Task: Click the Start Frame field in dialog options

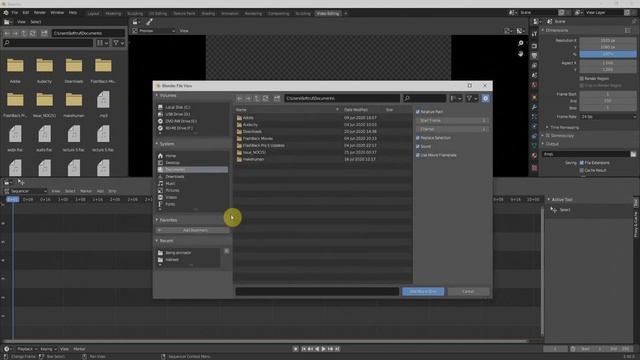Action: 452,120
